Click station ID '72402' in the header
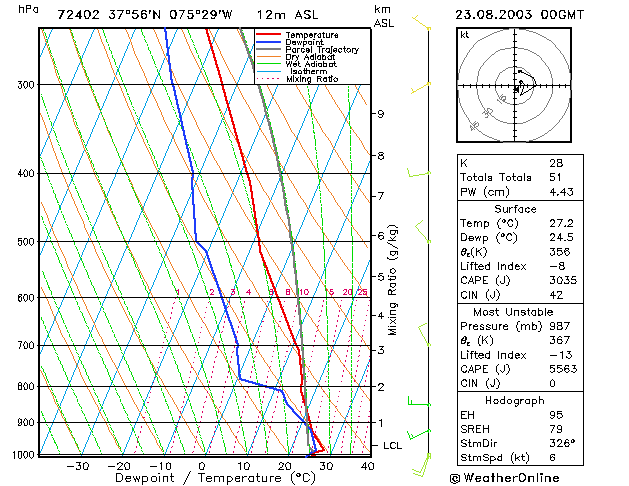Viewport: 629px width, 486px height. click(x=79, y=15)
